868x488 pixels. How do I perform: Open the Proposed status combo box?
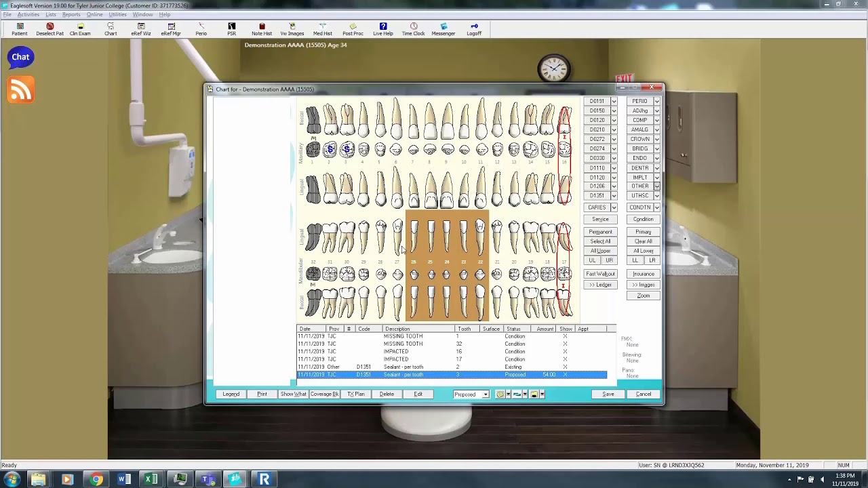tap(471, 394)
